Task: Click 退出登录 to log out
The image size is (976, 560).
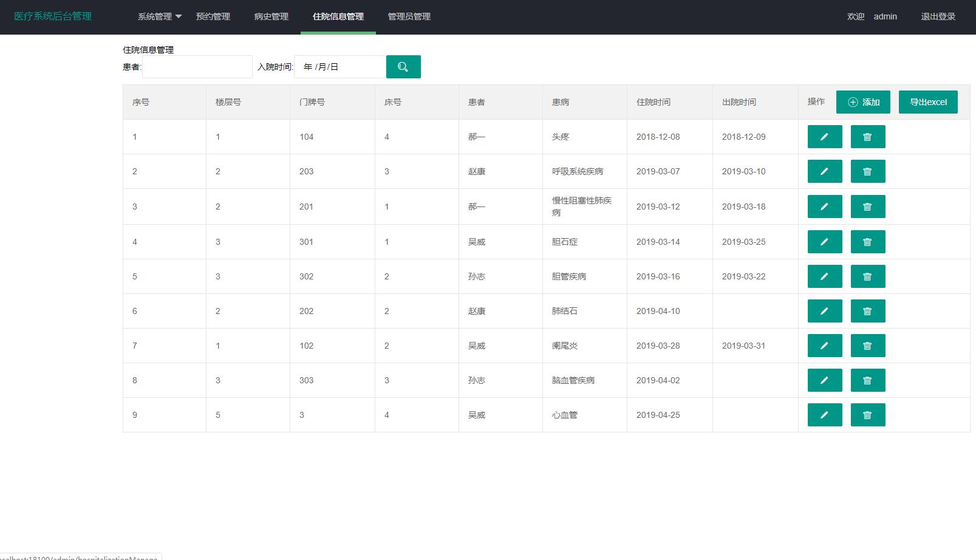Action: tap(937, 16)
